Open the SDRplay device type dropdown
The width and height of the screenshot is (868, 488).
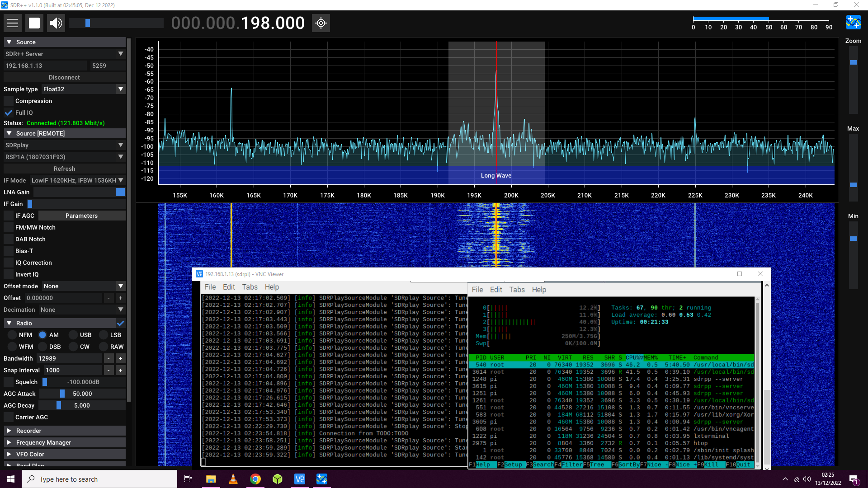pos(65,145)
